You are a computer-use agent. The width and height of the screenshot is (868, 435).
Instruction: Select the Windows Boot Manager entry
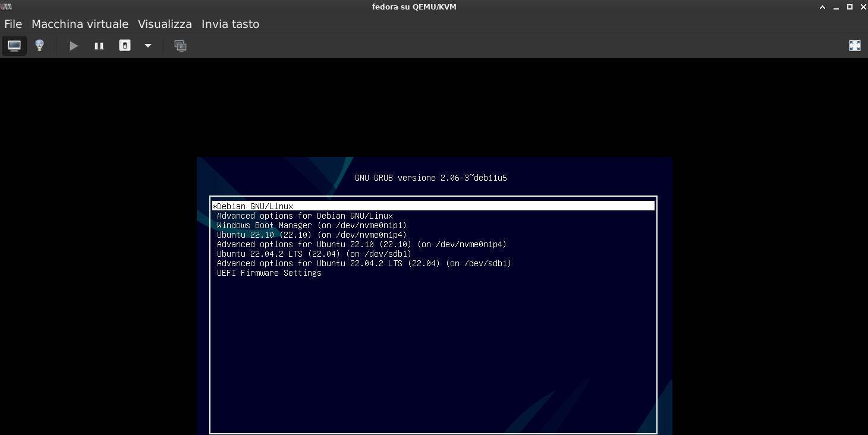pyautogui.click(x=312, y=225)
